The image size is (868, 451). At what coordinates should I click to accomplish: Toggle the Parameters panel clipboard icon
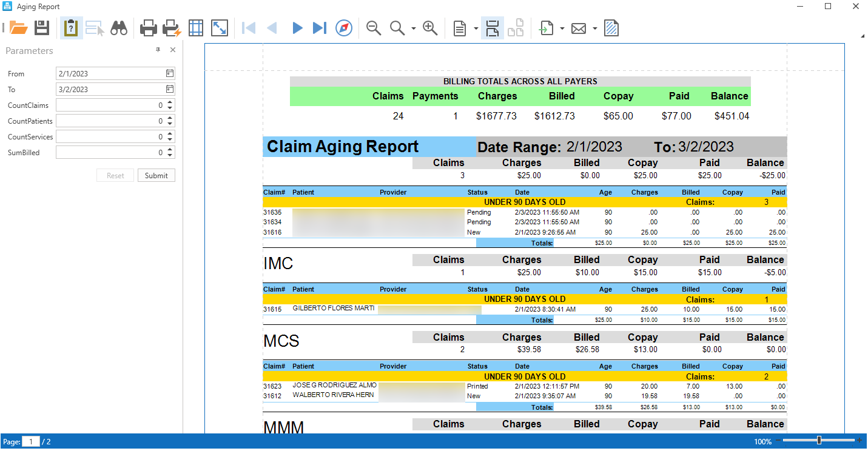click(x=71, y=28)
